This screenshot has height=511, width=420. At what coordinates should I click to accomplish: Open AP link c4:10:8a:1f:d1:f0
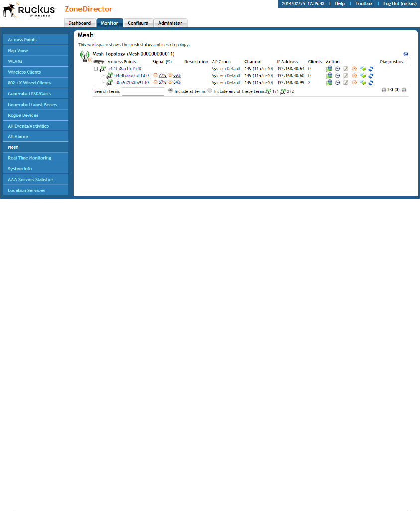pyautogui.click(x=124, y=69)
